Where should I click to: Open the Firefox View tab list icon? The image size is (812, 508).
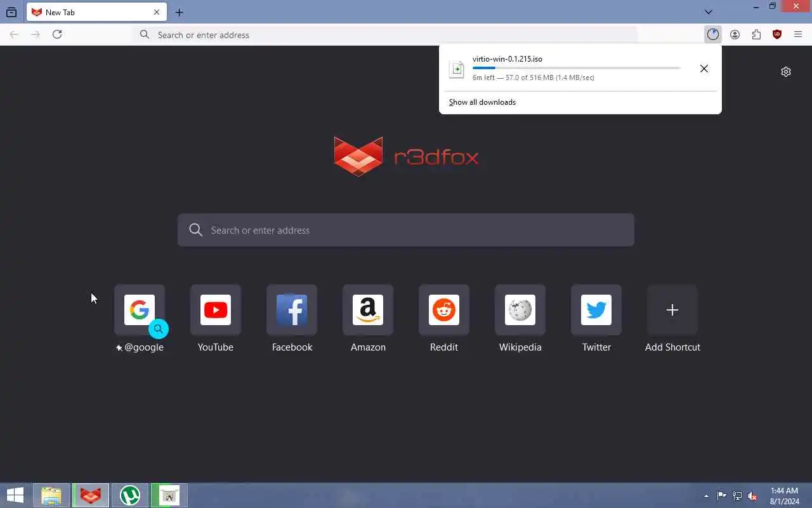pos(11,12)
